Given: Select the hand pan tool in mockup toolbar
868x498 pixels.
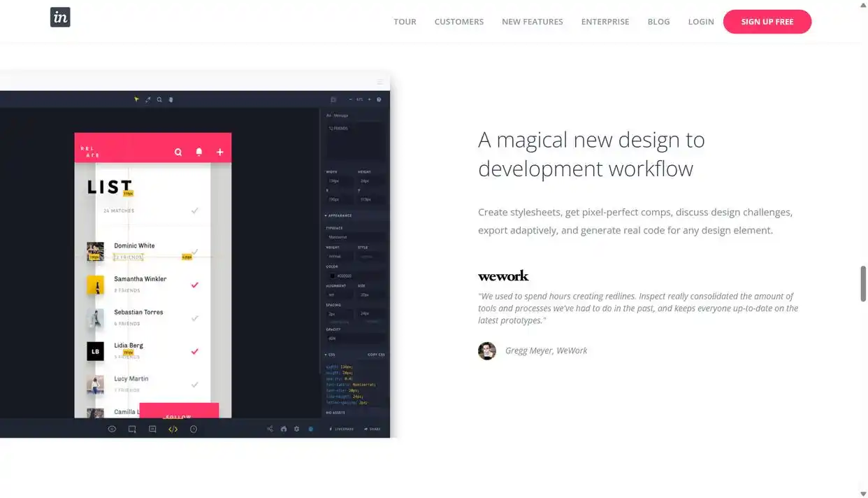Looking at the screenshot, I should (x=171, y=99).
